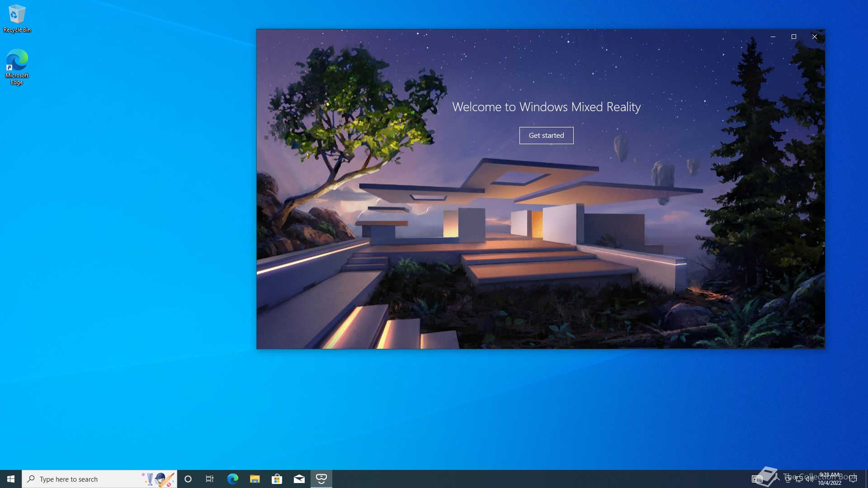Open News and interests tray icon
Viewport: 868px width, 488px height.
pos(757,479)
